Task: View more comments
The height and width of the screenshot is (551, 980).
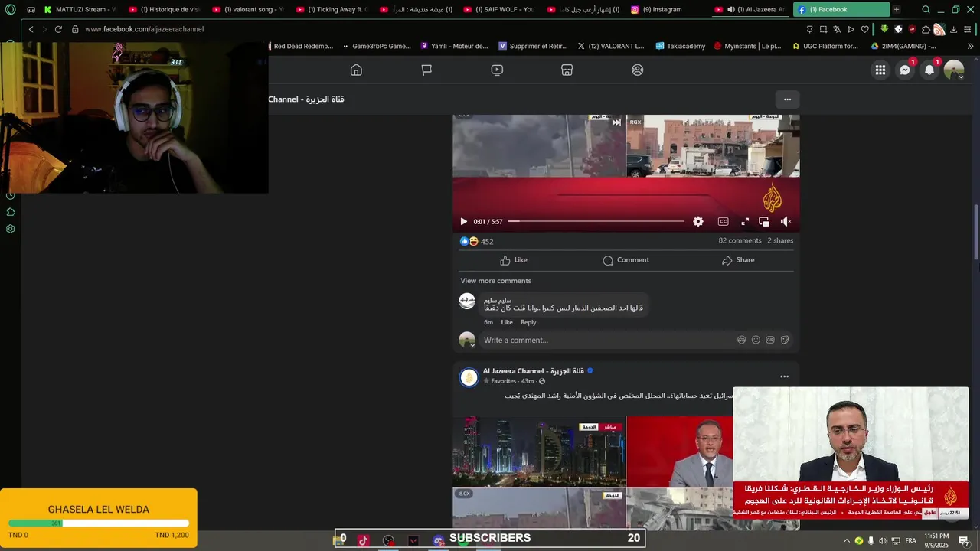Action: pyautogui.click(x=495, y=281)
